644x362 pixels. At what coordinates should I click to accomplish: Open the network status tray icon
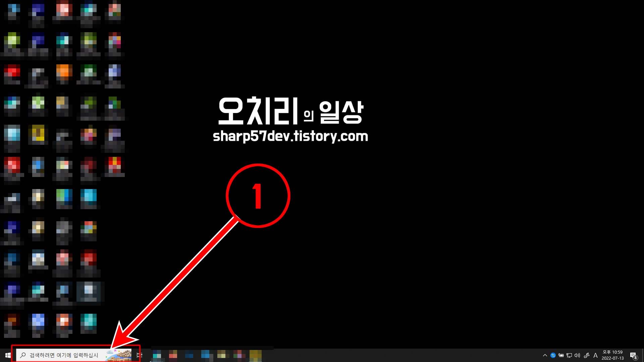569,355
